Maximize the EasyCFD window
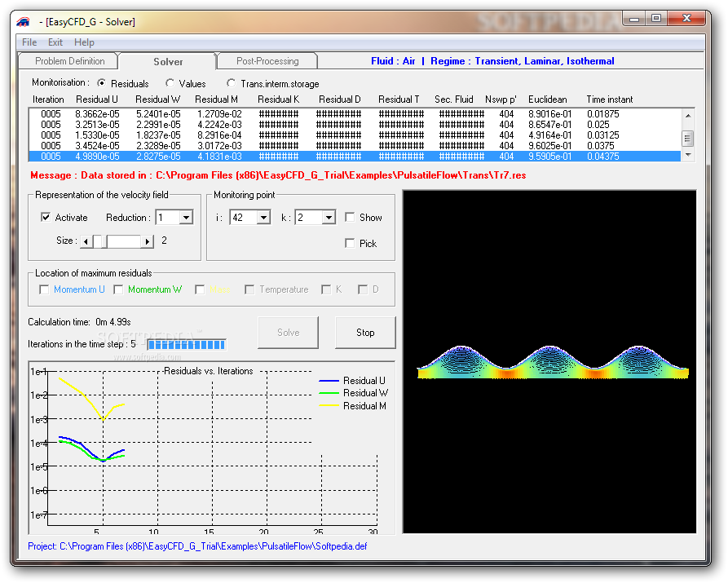 click(656, 19)
